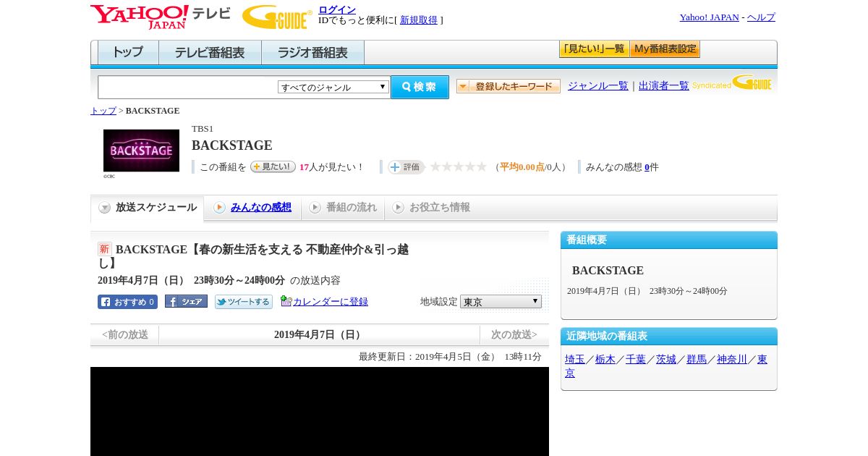Go to Yahoo! JAPAN top link
Viewport: 868px width, 456px height.
[709, 17]
